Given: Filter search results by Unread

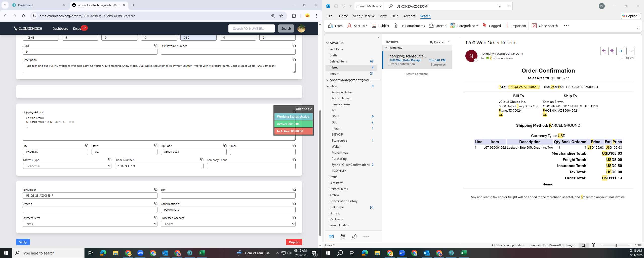Looking at the screenshot, I should pyautogui.click(x=438, y=26).
